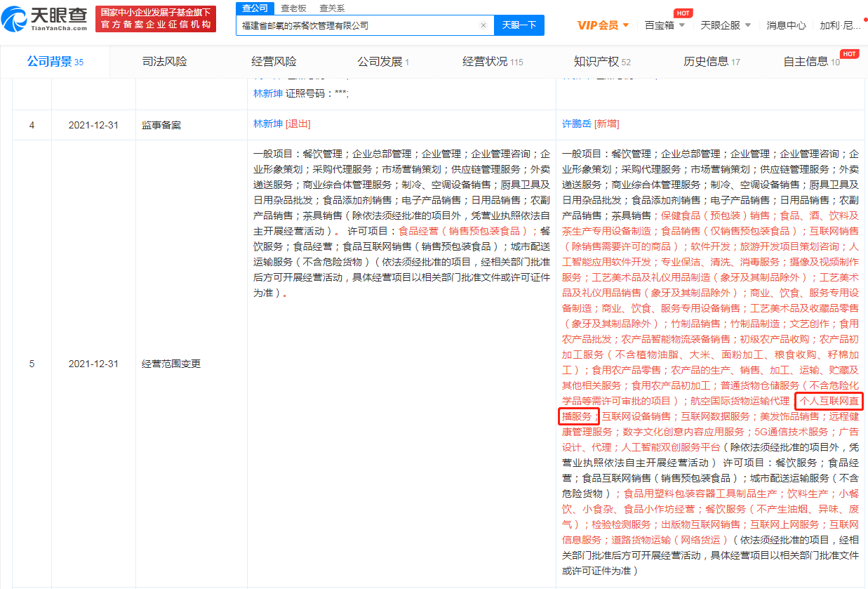868x589 pixels.
Task: Open the 经营状况 tab
Action: pos(493,62)
